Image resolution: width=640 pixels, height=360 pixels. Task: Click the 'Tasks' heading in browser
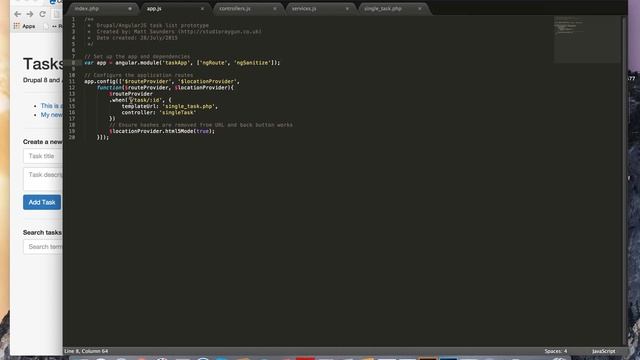pos(43,64)
